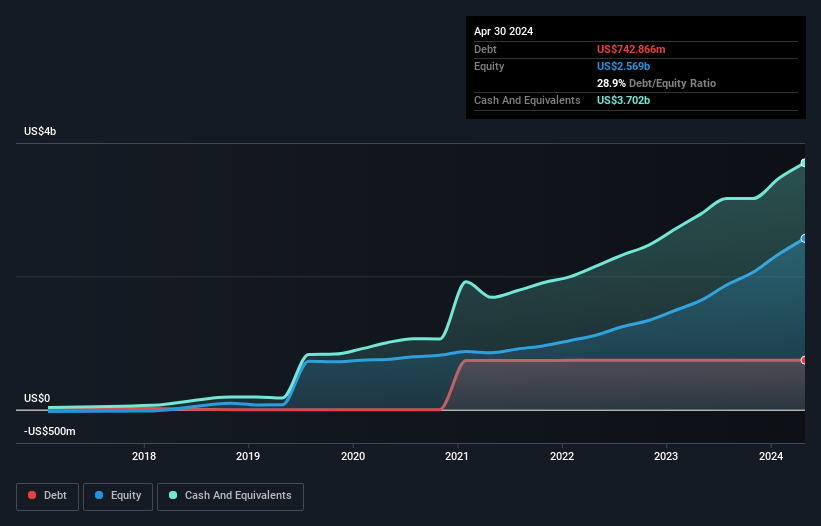The width and height of the screenshot is (821, 526).
Task: Select the teal Cash endpoint marker
Action: pyautogui.click(x=804, y=163)
